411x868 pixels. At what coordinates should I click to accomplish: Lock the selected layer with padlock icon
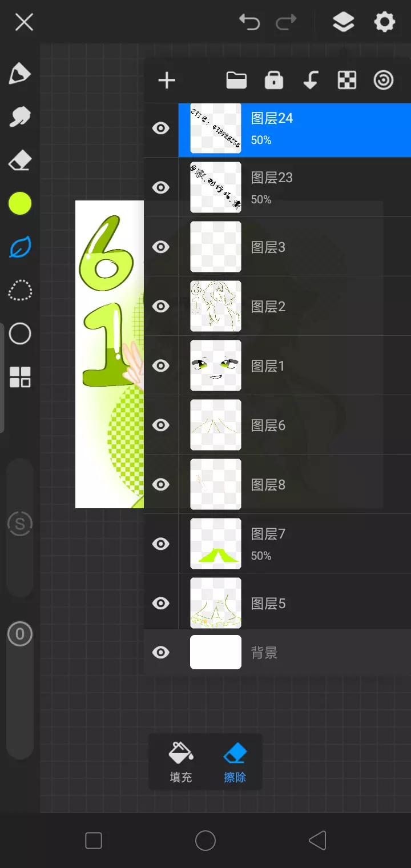coord(274,81)
